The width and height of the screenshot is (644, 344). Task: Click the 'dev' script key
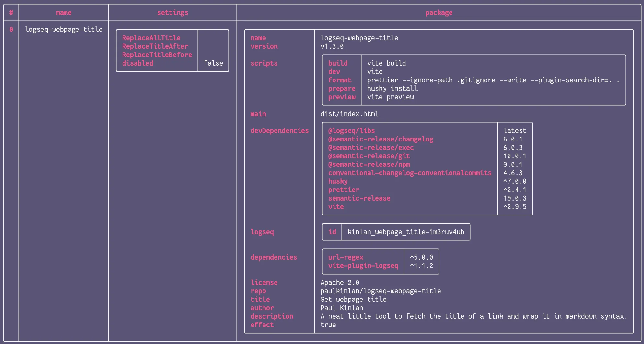click(334, 72)
